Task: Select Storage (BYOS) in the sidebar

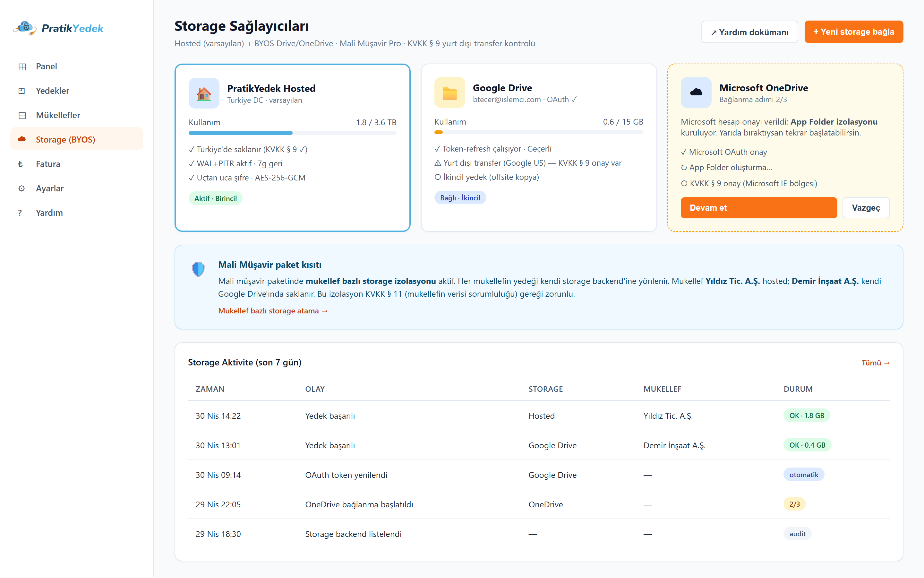Action: coord(76,140)
